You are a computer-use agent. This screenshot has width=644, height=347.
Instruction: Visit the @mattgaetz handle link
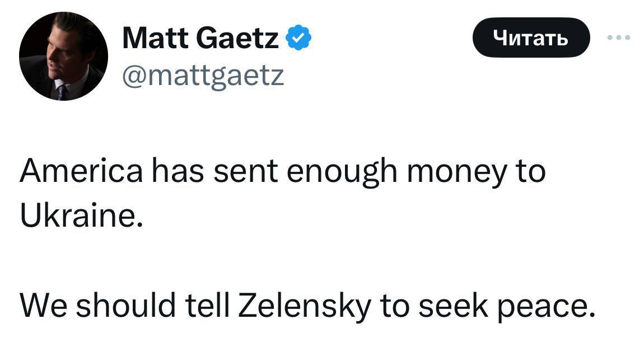[x=203, y=76]
